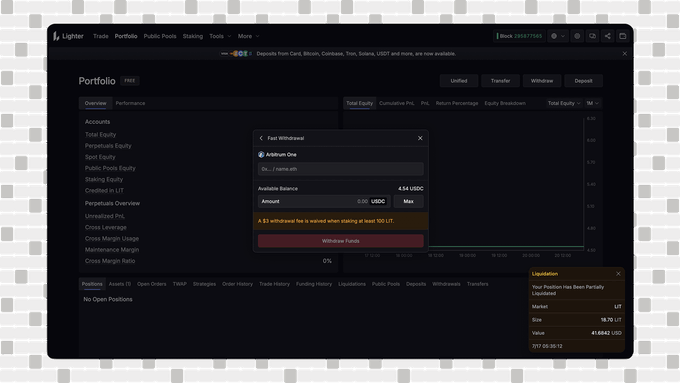Go to Public Pools in top nav
The width and height of the screenshot is (680, 383).
[160, 36]
